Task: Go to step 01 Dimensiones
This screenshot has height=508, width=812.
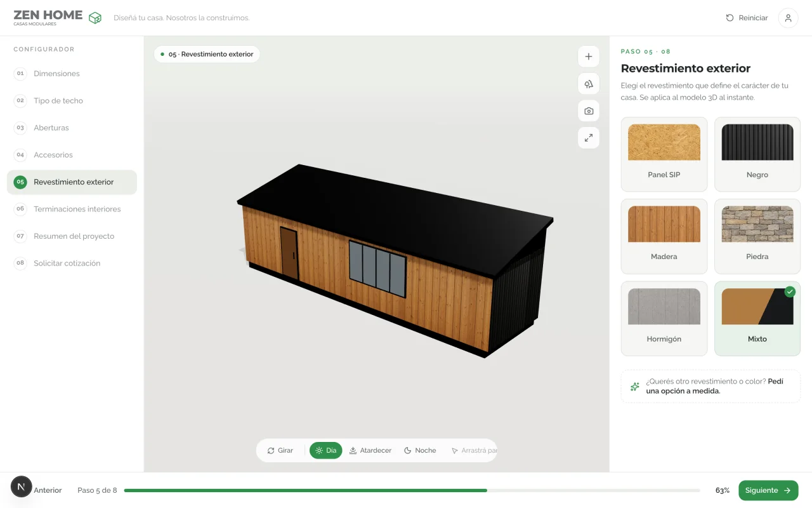Action: [72, 74]
